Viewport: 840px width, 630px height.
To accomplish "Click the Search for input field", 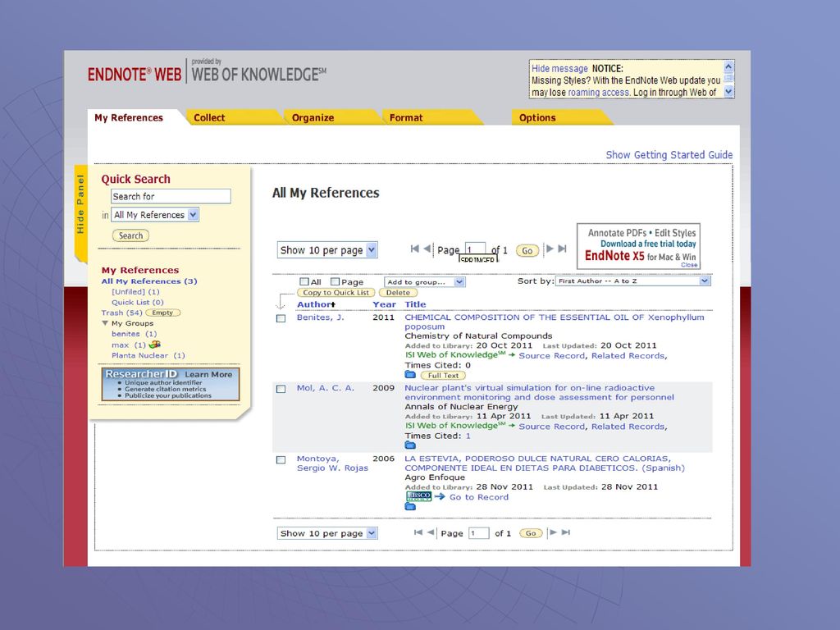I will 171,196.
